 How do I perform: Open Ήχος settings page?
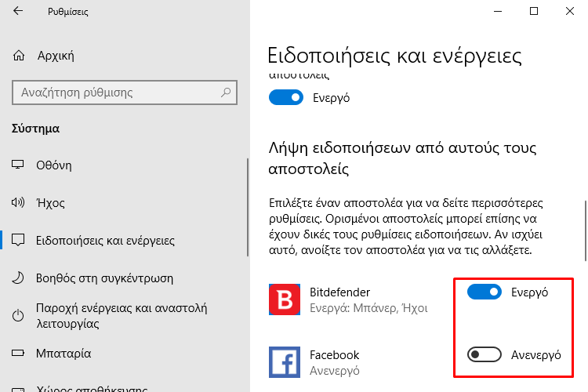124,202
